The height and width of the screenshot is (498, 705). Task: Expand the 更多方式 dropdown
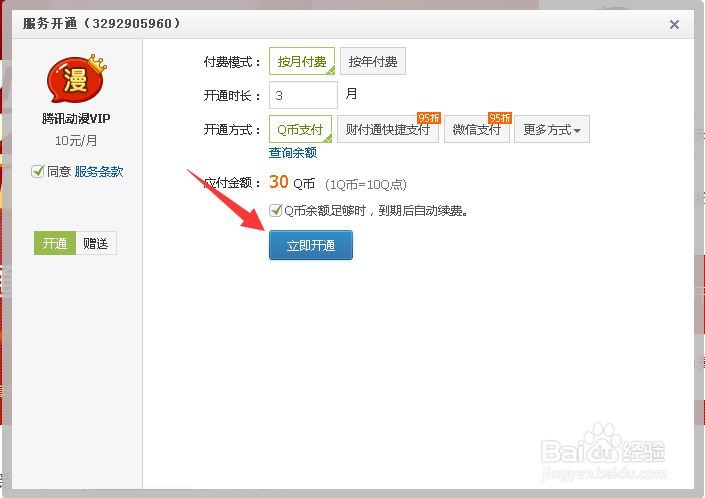[x=552, y=129]
